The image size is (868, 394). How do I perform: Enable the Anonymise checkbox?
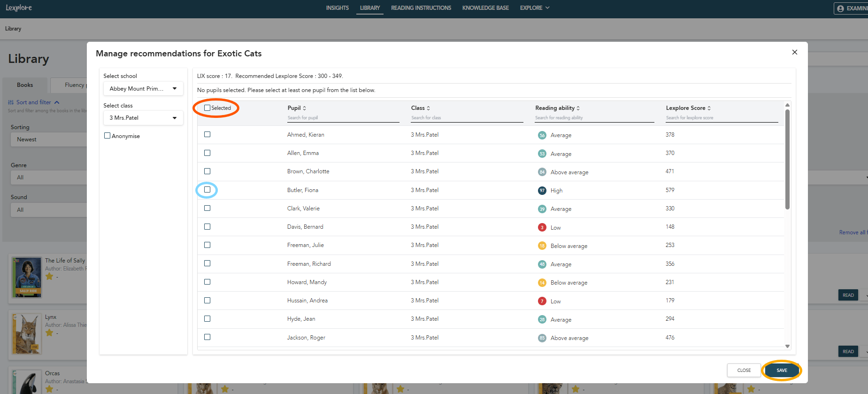click(x=107, y=136)
